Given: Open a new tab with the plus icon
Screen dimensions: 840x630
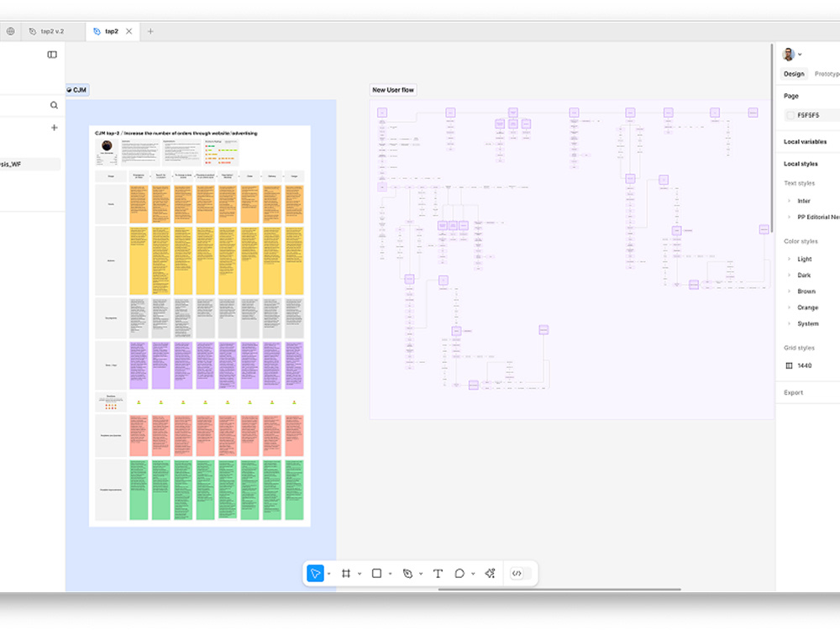Looking at the screenshot, I should tap(150, 31).
